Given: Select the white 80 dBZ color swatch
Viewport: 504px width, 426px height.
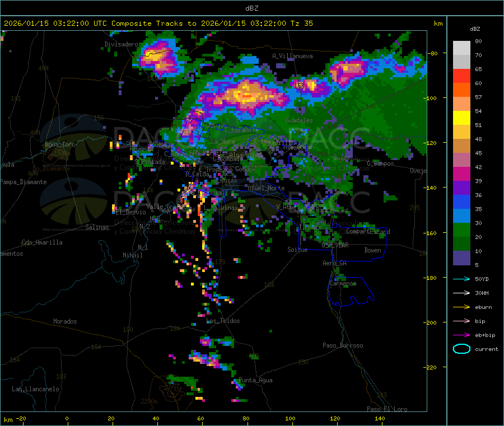Looking at the screenshot, I should 461,48.
